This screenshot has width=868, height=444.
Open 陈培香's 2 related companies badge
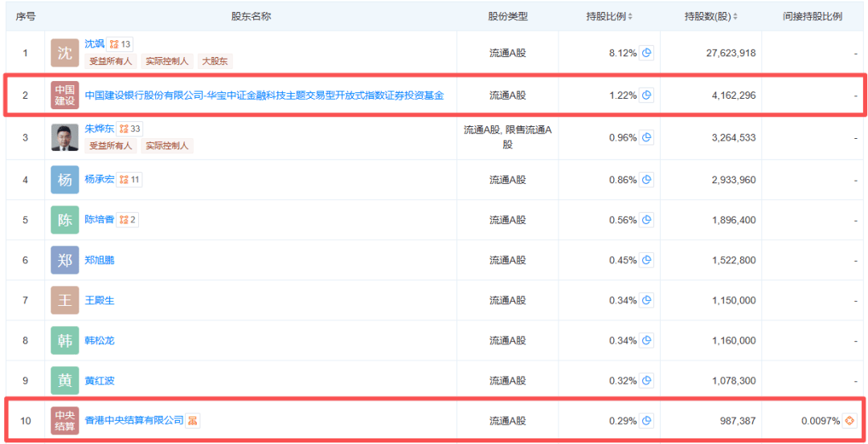pyautogui.click(x=126, y=219)
